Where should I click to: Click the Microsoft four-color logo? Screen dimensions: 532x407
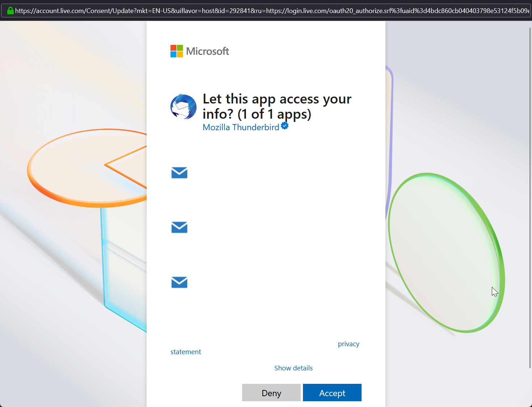pos(177,51)
